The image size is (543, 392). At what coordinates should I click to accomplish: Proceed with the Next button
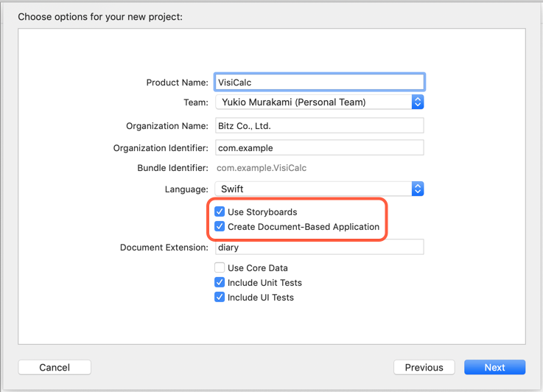[x=494, y=368]
